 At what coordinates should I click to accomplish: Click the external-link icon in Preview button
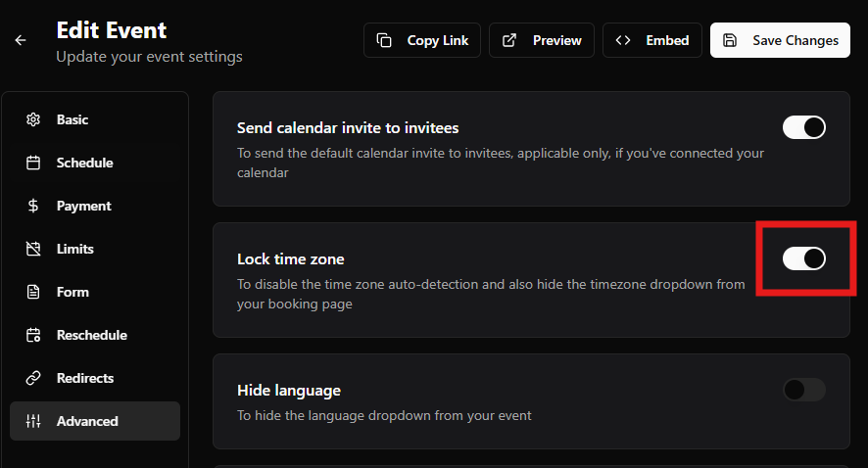[x=509, y=40]
